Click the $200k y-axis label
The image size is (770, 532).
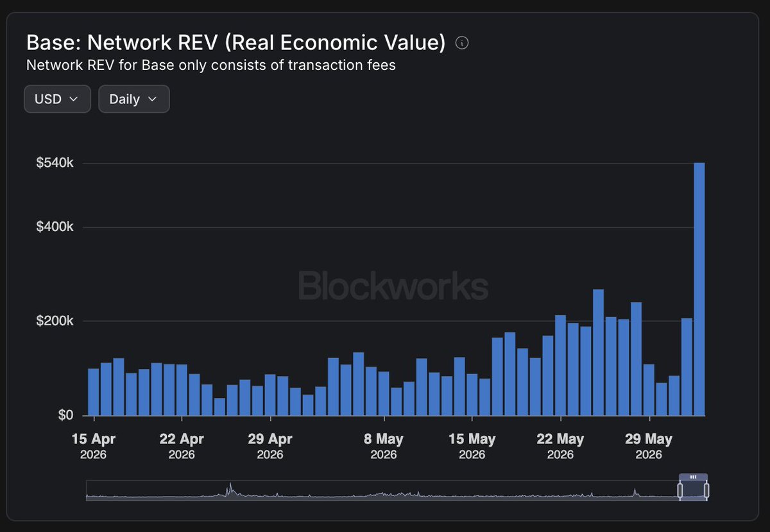click(56, 321)
